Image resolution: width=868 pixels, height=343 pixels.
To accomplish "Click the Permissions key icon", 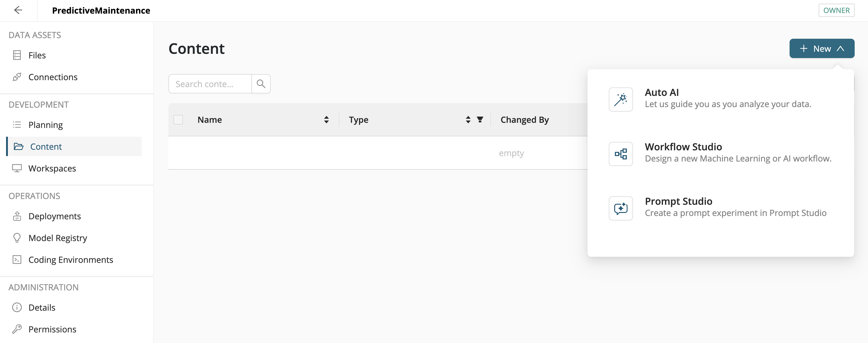I will coord(17,329).
